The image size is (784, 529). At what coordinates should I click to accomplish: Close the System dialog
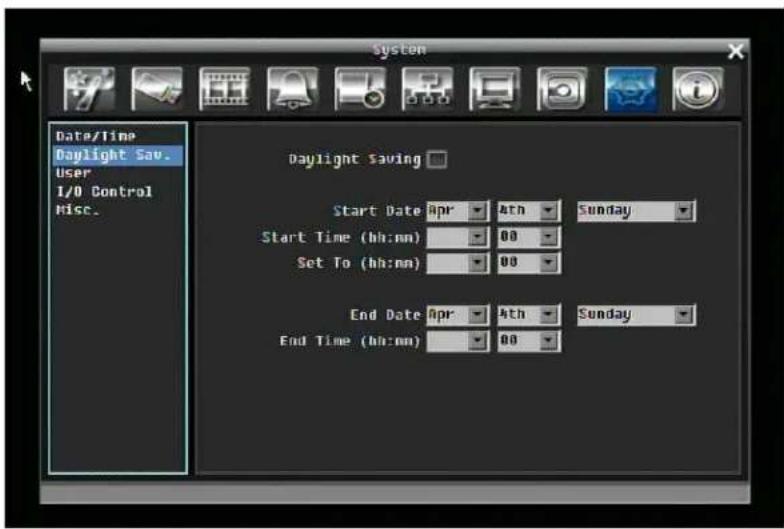coord(736,51)
